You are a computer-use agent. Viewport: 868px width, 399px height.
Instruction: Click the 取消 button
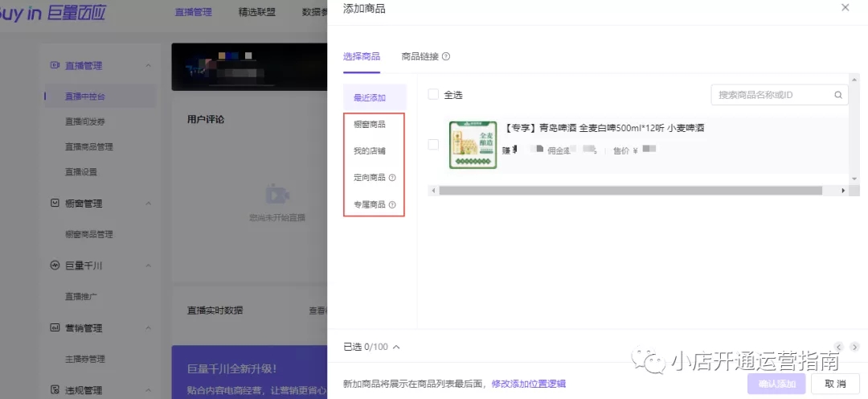coord(835,384)
